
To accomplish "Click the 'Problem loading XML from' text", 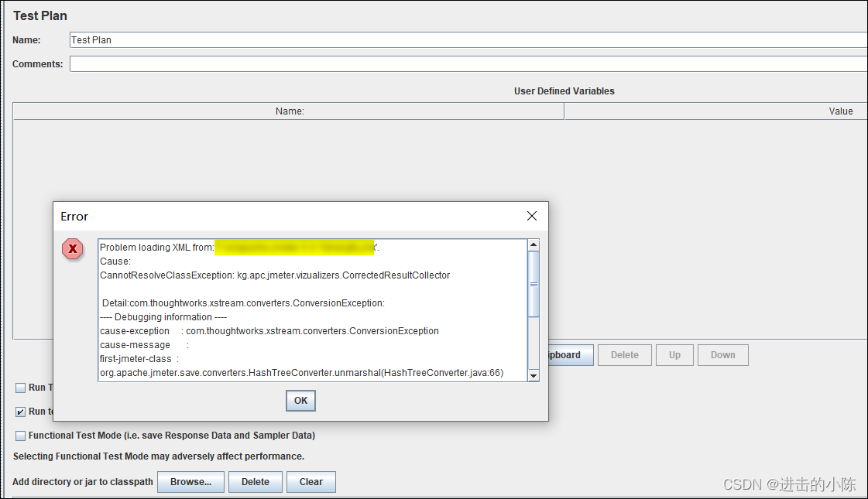I will pos(156,248).
